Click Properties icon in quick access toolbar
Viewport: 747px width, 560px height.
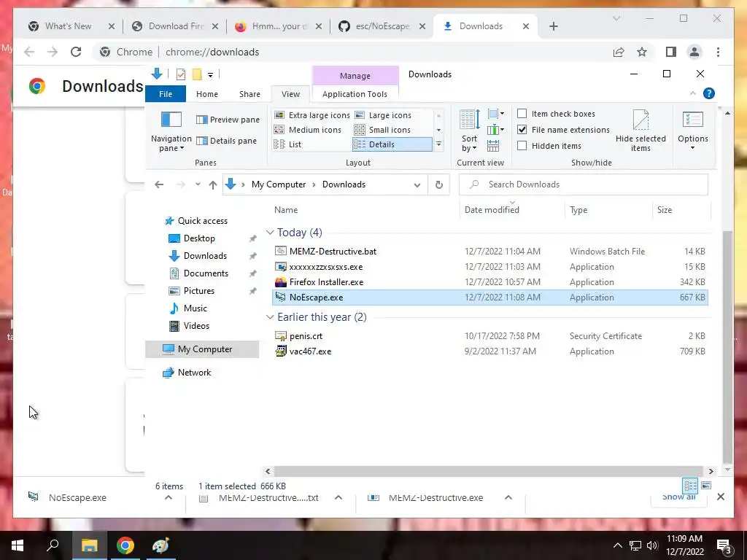[181, 74]
